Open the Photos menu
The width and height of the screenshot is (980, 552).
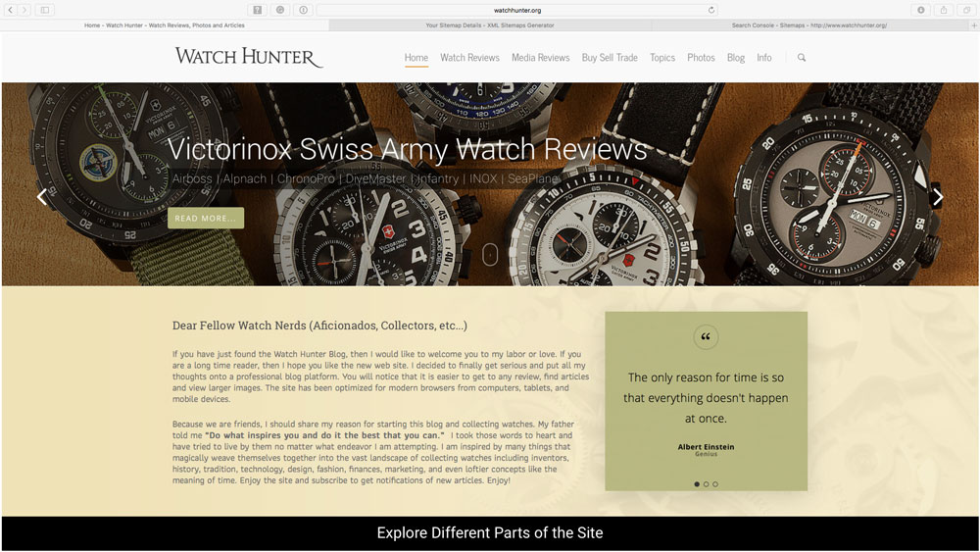(701, 58)
